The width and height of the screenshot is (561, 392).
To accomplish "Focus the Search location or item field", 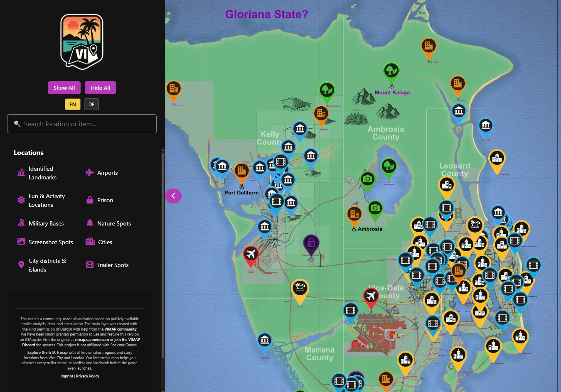I will [x=82, y=124].
